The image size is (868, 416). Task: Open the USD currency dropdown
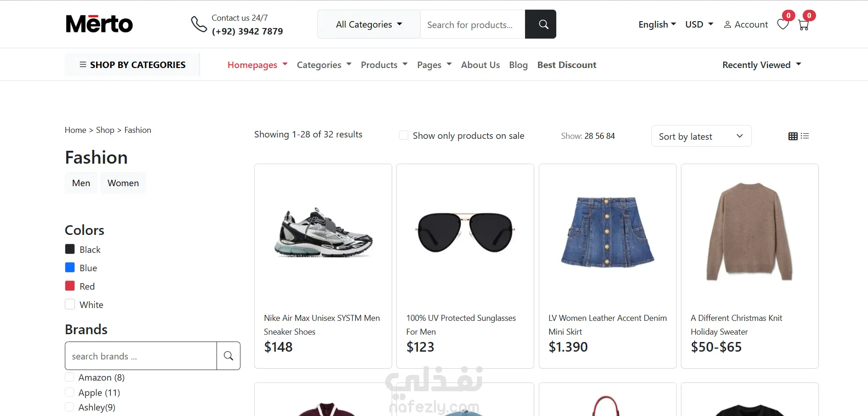699,24
